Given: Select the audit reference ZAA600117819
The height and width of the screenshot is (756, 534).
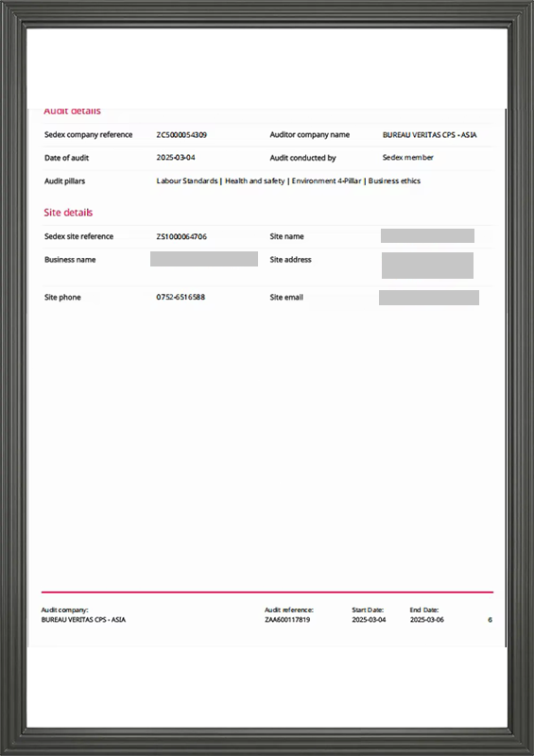Looking at the screenshot, I should click(287, 620).
